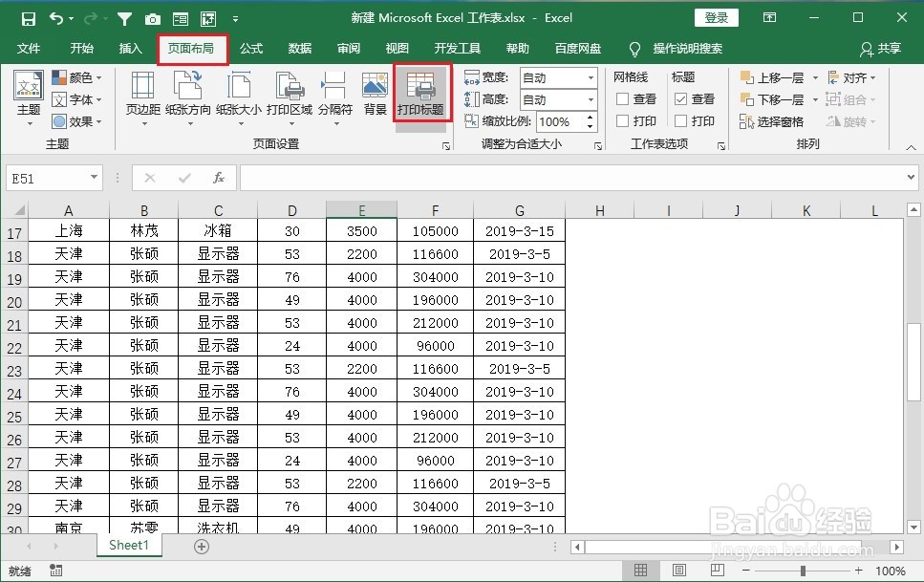The width and height of the screenshot is (924, 582).
Task: Open the 纸张方向 orientation tool
Action: pos(188,97)
